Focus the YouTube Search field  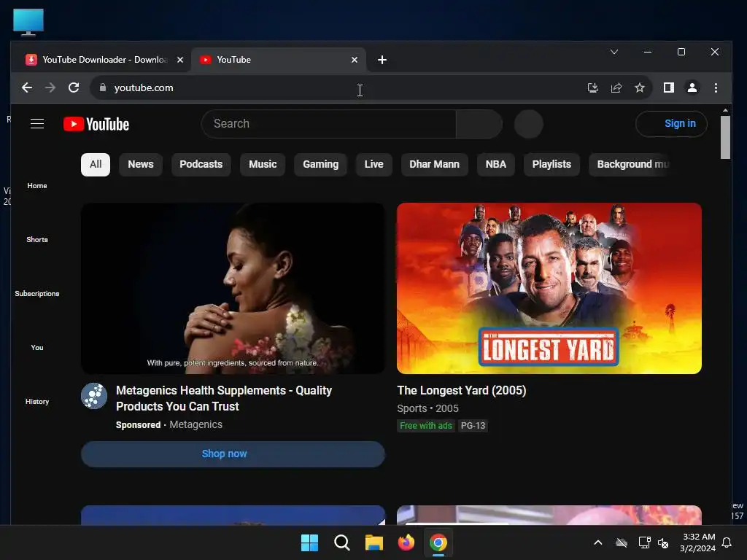click(x=329, y=124)
